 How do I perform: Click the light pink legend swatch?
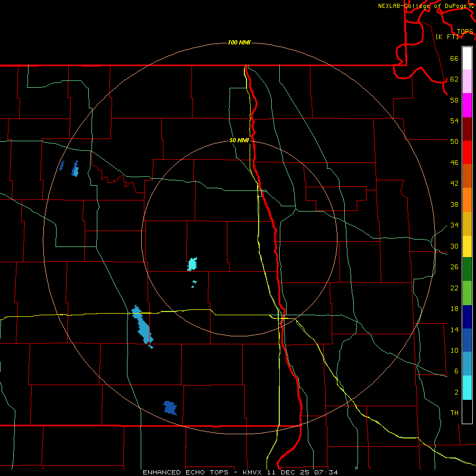tap(467, 81)
